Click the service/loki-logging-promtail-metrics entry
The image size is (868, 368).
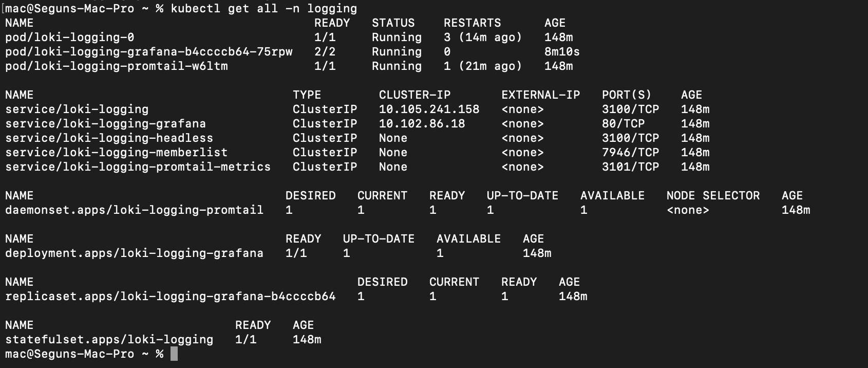coord(138,167)
